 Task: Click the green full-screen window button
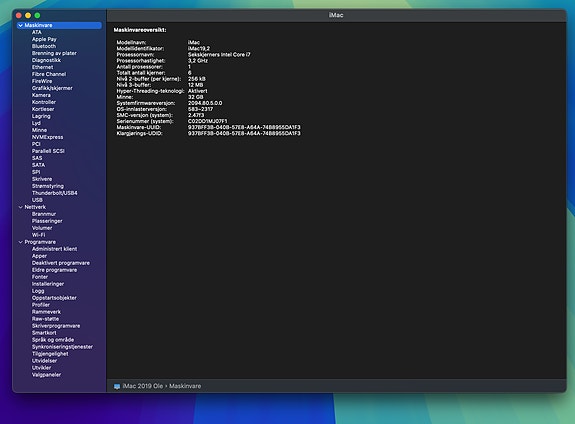pyautogui.click(x=37, y=15)
